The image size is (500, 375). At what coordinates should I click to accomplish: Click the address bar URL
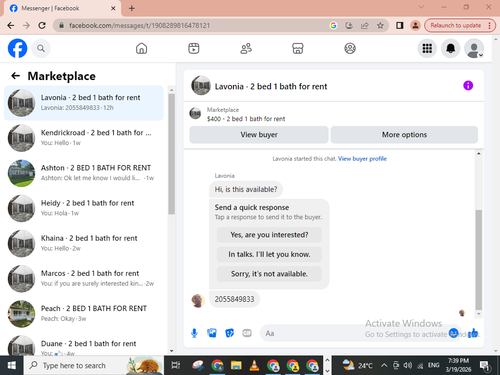point(139,25)
